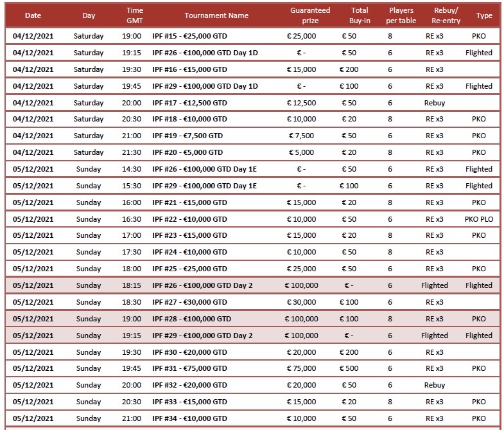Select tournament IPF #33 - €15,000 GTD
504x430 pixels.
coord(189,402)
